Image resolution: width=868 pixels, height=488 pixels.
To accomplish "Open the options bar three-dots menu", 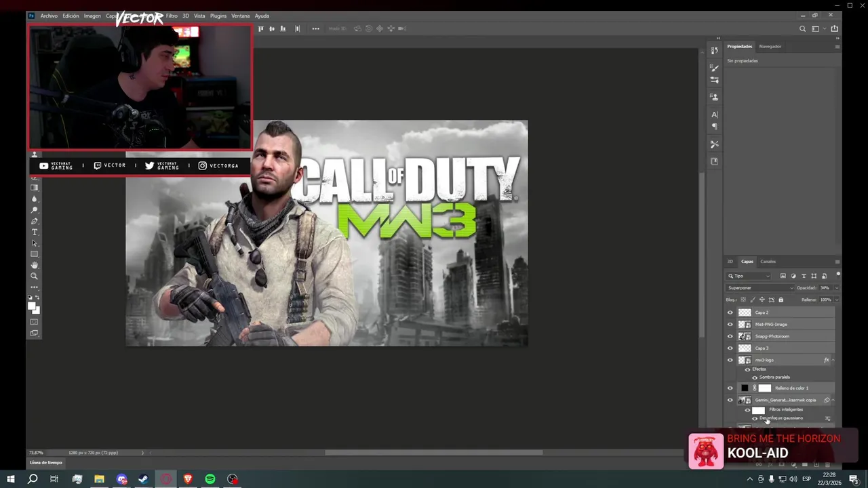I will (315, 28).
